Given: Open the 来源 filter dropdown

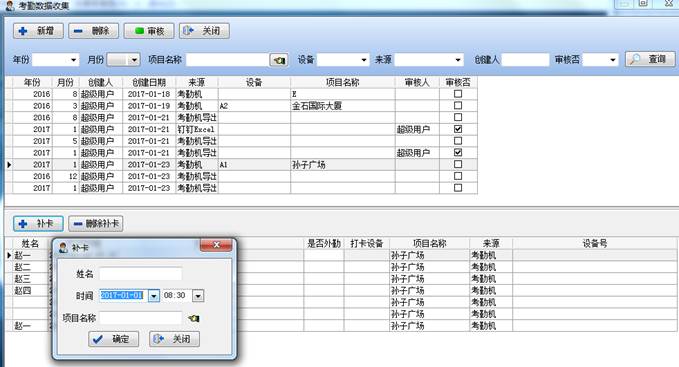Looking at the screenshot, I should (x=458, y=60).
